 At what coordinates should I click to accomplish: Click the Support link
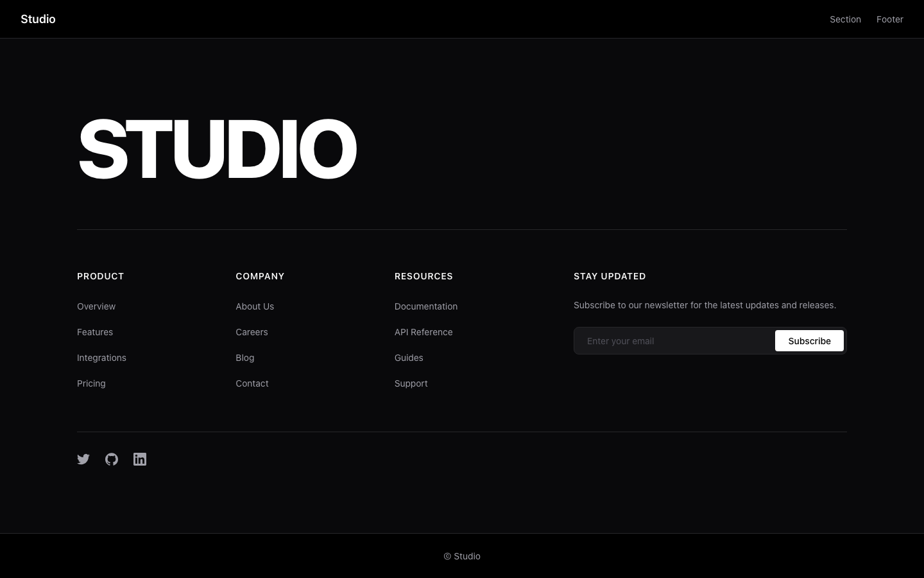(411, 383)
